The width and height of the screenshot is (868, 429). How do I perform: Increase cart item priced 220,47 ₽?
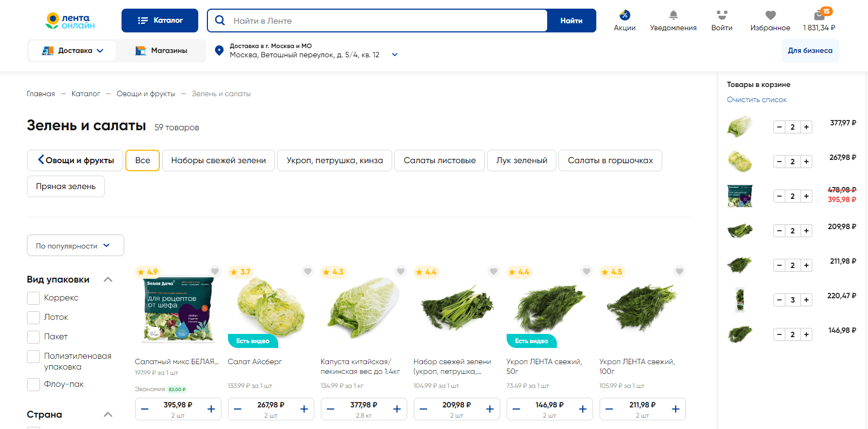(x=806, y=300)
